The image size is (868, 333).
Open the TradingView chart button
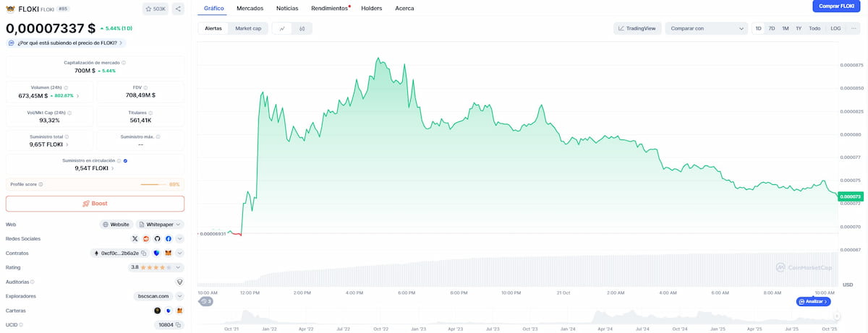pyautogui.click(x=637, y=28)
